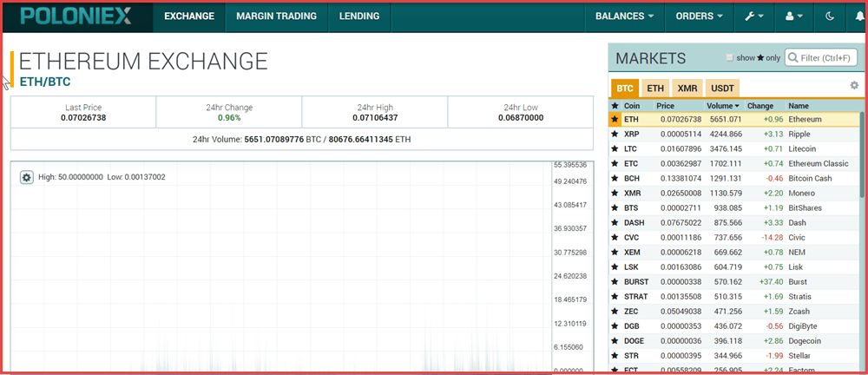Select the Burst market name
The image size is (868, 375).
798,281
